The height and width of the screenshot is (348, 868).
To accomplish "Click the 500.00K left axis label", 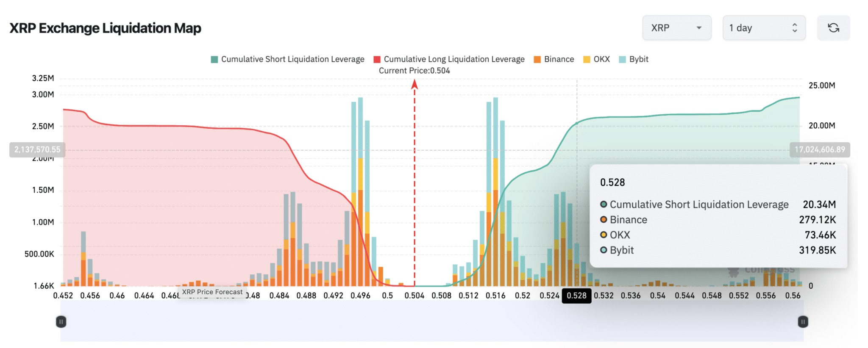I will pyautogui.click(x=39, y=254).
